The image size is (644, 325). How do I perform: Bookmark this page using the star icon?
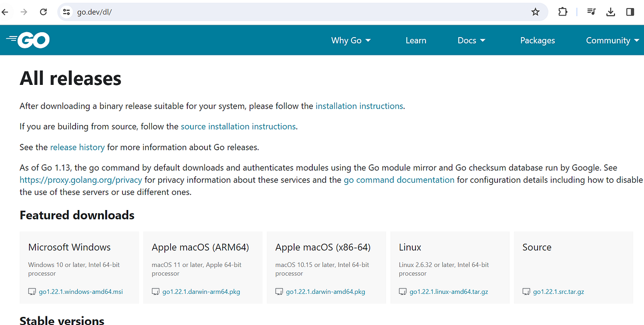(x=535, y=12)
